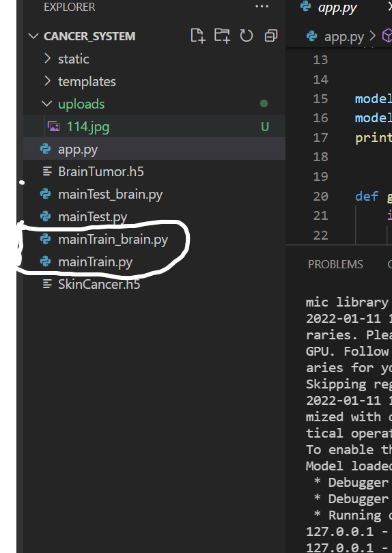Click the symbol cube icon in breadcrumb
392x553 pixels.
click(387, 36)
